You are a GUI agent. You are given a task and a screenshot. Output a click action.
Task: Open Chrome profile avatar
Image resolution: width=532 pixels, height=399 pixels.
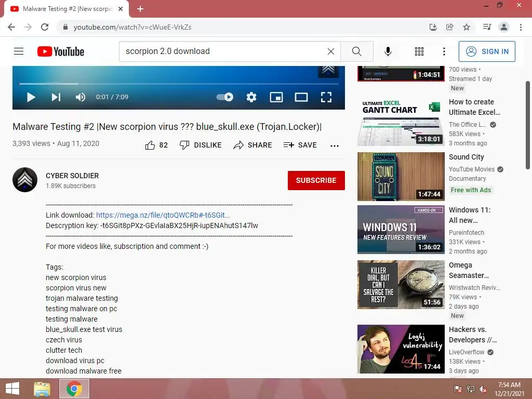[504, 27]
